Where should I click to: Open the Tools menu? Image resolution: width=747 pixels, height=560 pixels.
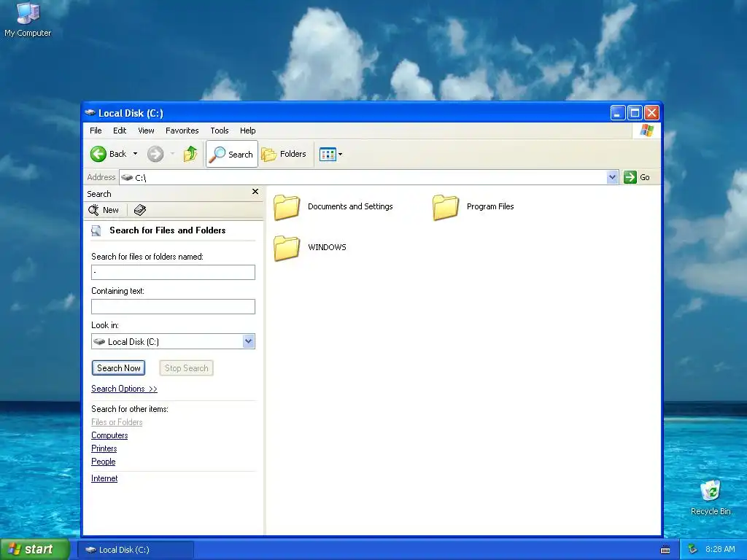pos(220,131)
